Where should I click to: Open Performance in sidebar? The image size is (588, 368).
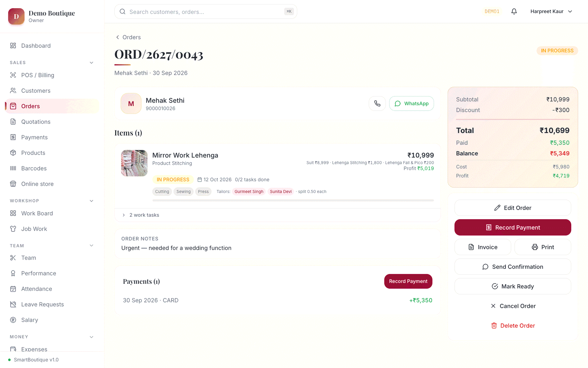[x=52, y=274]
